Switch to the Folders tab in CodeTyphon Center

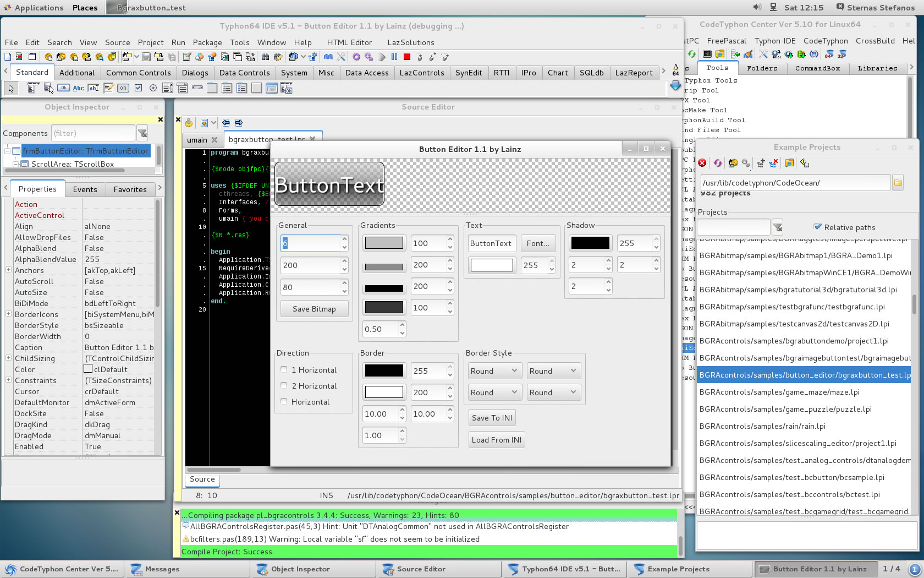(762, 68)
